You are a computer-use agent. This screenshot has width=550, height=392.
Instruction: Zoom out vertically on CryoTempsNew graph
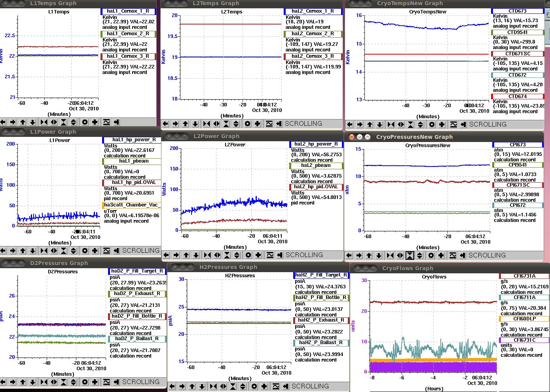click(x=421, y=125)
